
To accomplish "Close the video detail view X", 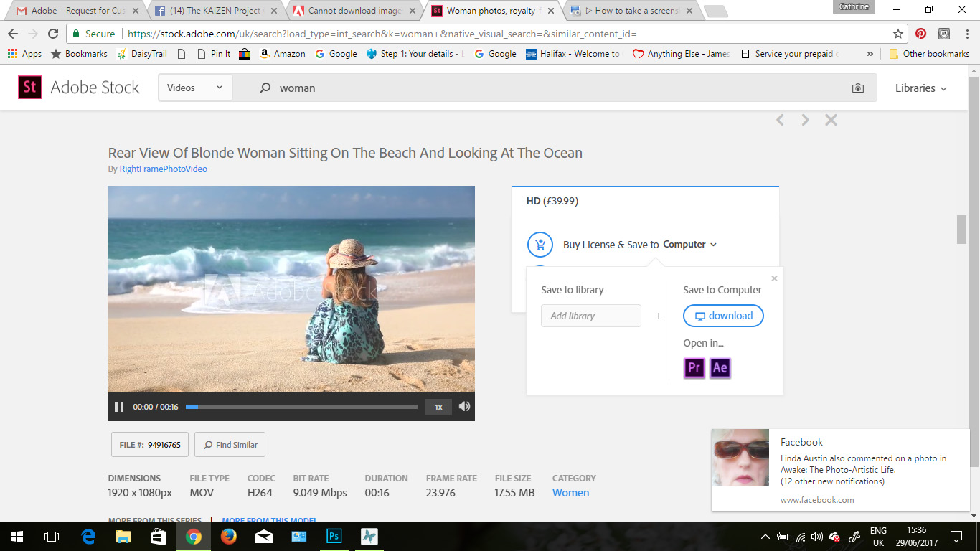I will point(831,120).
